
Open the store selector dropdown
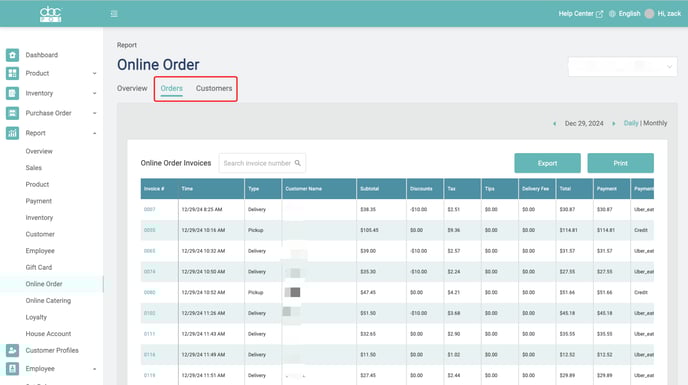click(622, 67)
